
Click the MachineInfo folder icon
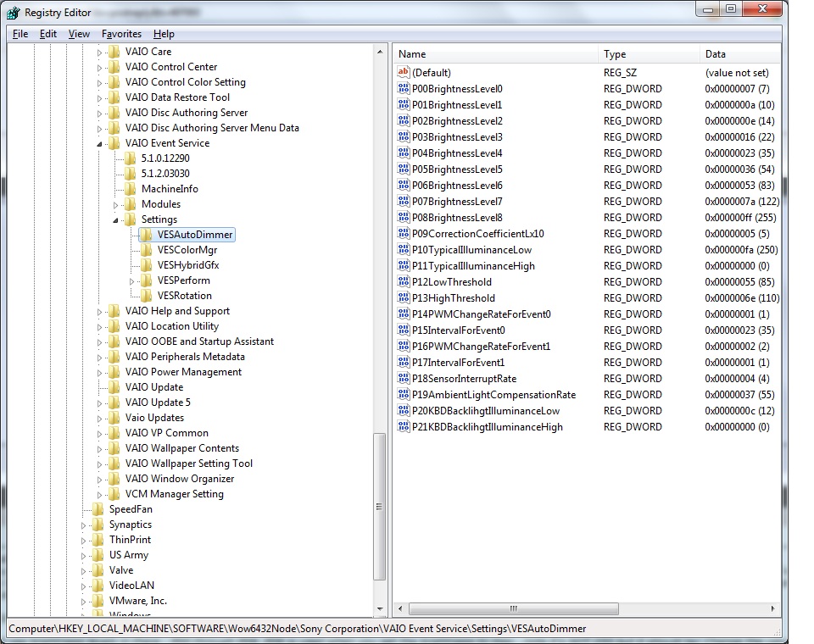[131, 189]
